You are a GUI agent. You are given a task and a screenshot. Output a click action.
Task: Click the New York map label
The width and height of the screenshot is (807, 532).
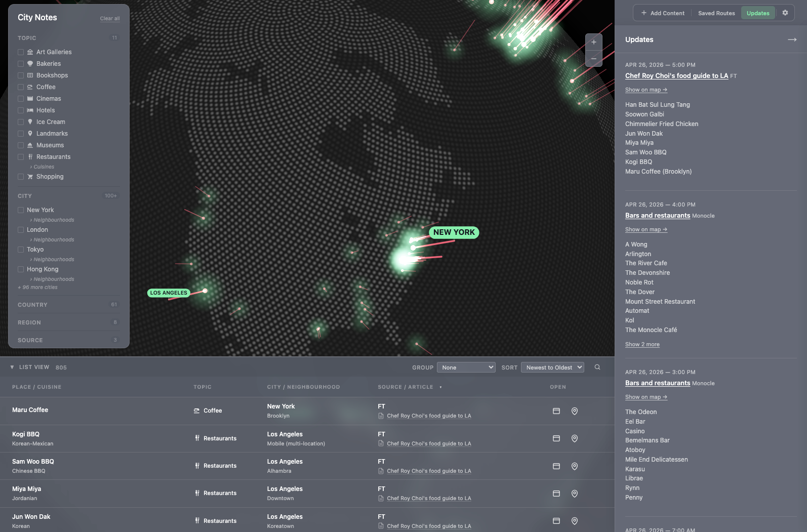[454, 232]
